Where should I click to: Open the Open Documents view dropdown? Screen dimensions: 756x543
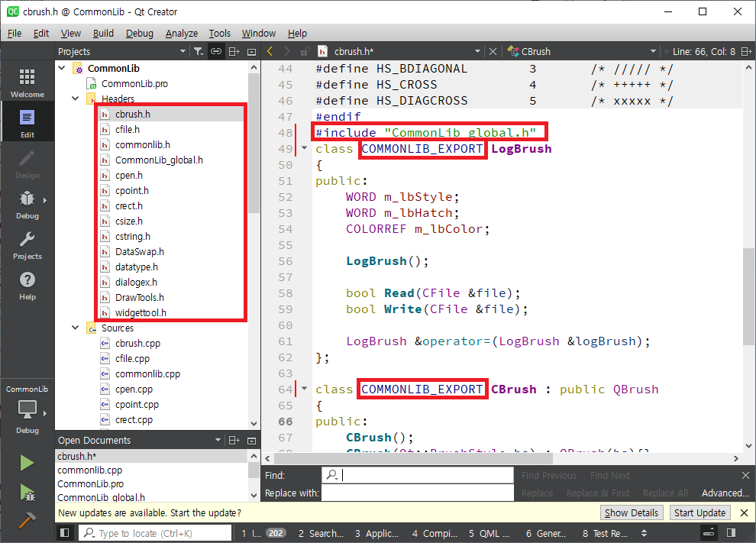tap(218, 440)
